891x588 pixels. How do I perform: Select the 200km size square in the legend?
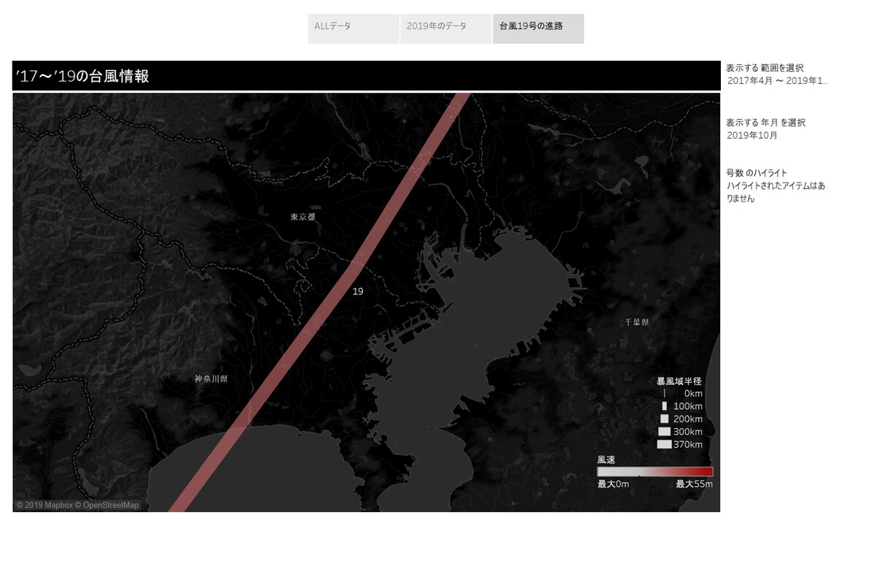point(665,419)
